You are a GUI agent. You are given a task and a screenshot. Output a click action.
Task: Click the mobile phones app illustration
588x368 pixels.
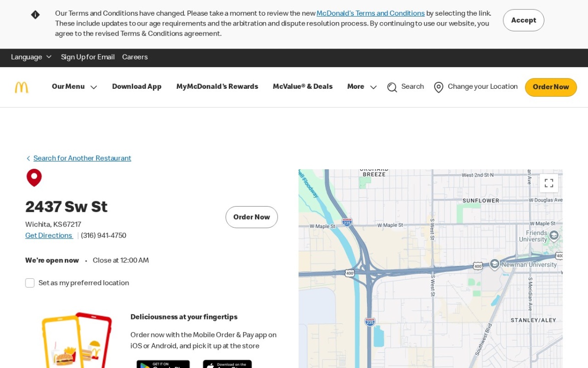(x=77, y=340)
